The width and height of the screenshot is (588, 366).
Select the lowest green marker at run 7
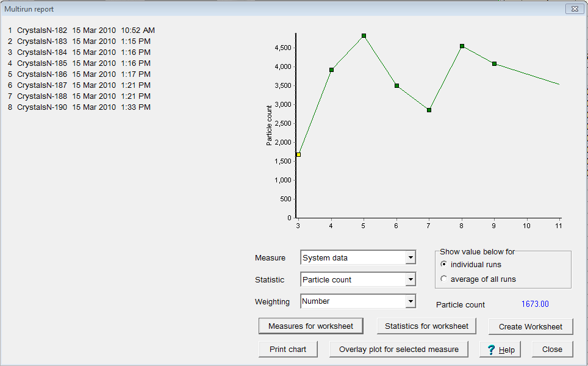(429, 110)
